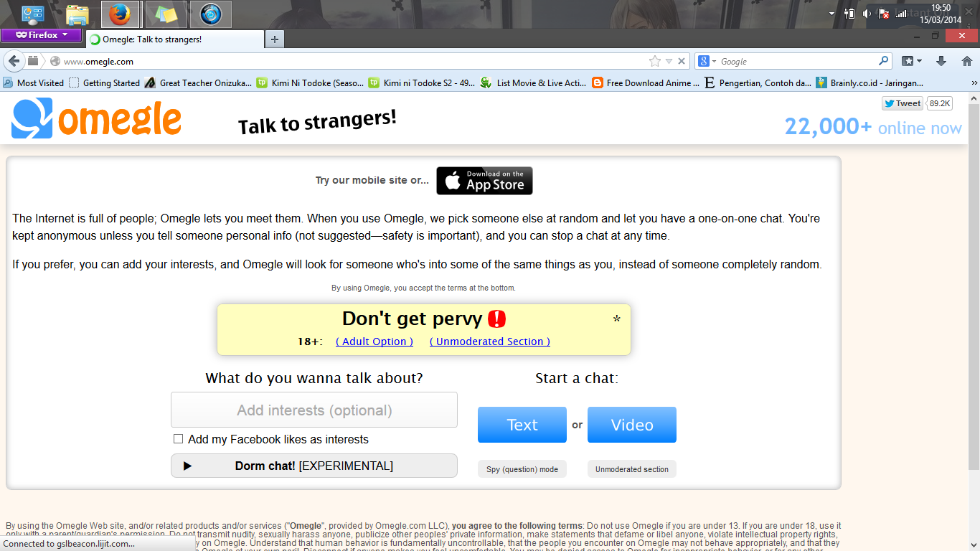The image size is (980, 551).
Task: Click the Tweet button
Action: coord(903,103)
